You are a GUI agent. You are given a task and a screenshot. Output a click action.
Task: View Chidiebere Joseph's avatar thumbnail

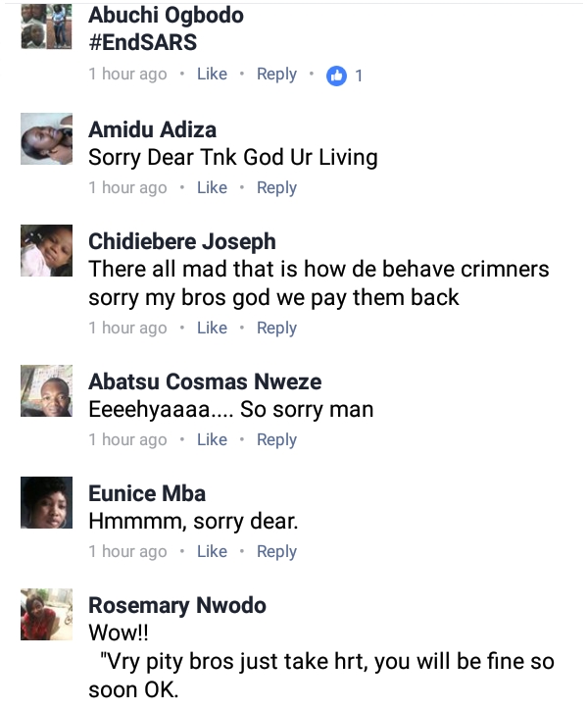(47, 251)
